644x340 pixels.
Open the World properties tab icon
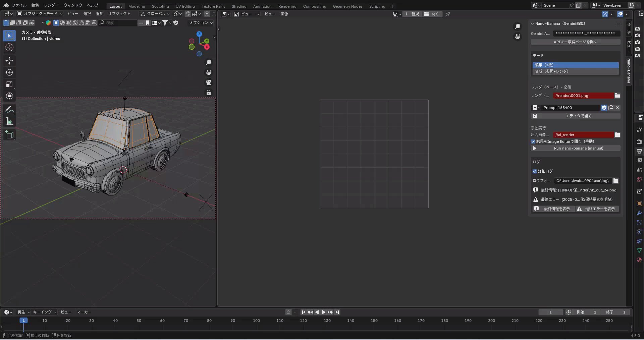coord(639,179)
